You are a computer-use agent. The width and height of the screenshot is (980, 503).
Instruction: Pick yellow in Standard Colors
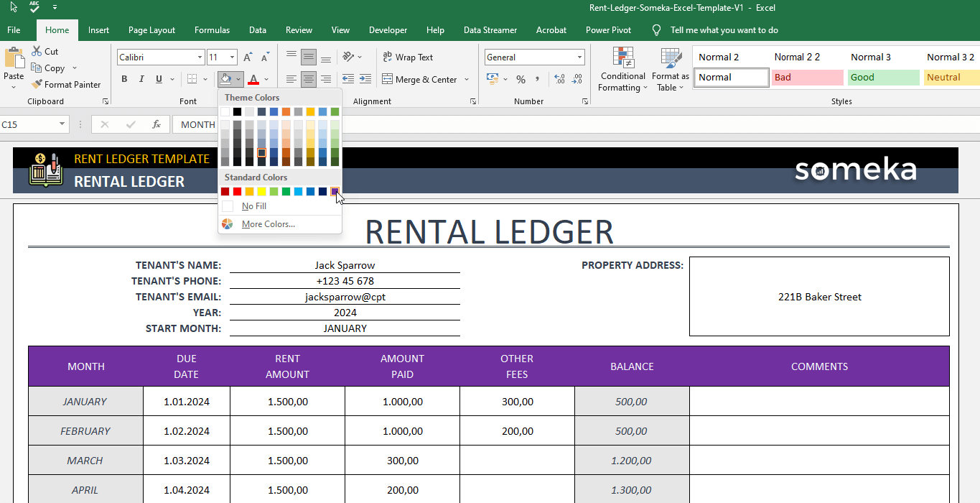click(x=261, y=191)
